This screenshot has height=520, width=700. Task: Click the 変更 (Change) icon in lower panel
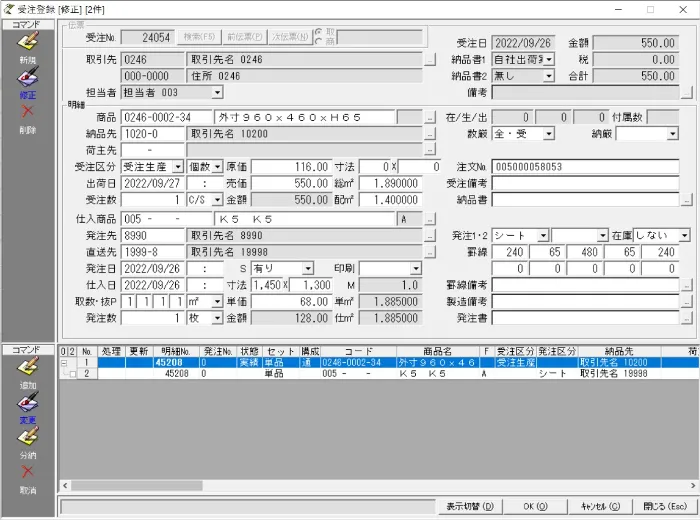tap(28, 404)
